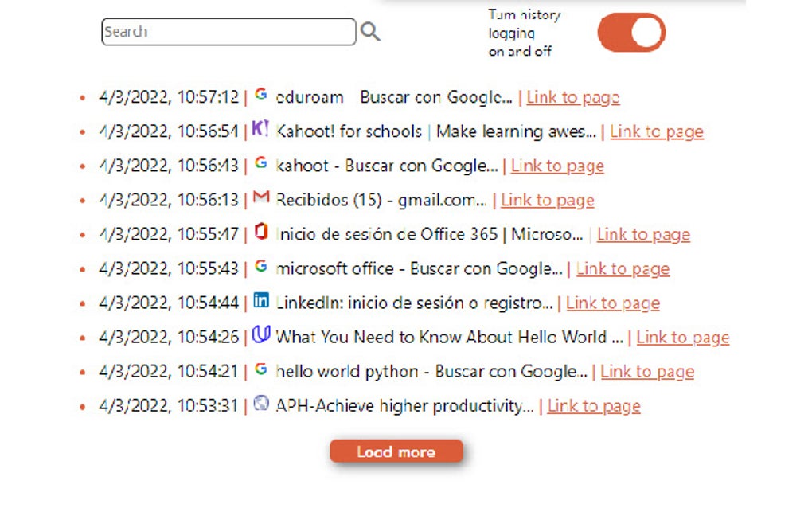The height and width of the screenshot is (508, 812).
Task: Follow Link to page for LinkedIn entry
Action: [613, 303]
